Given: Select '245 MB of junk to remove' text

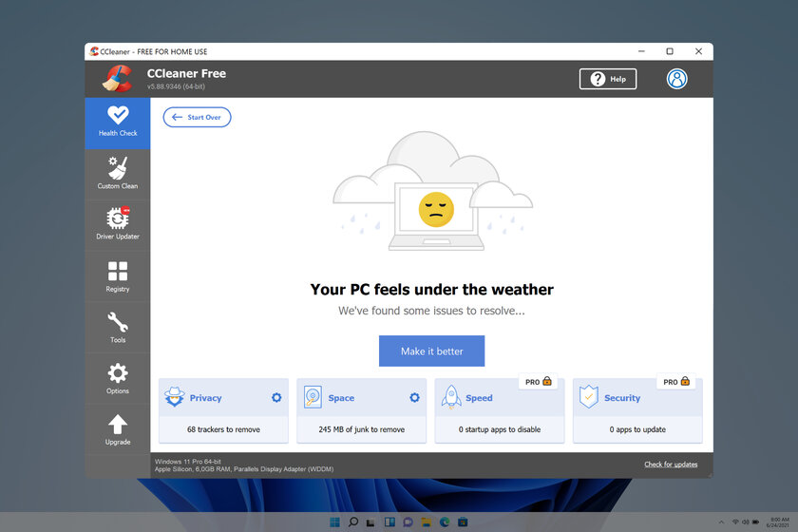Looking at the screenshot, I should (361, 429).
